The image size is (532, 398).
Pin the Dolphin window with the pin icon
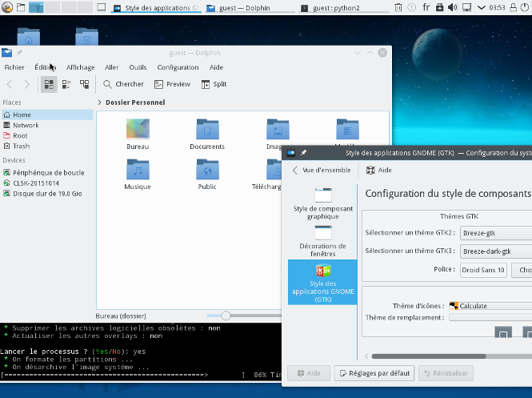19,53
